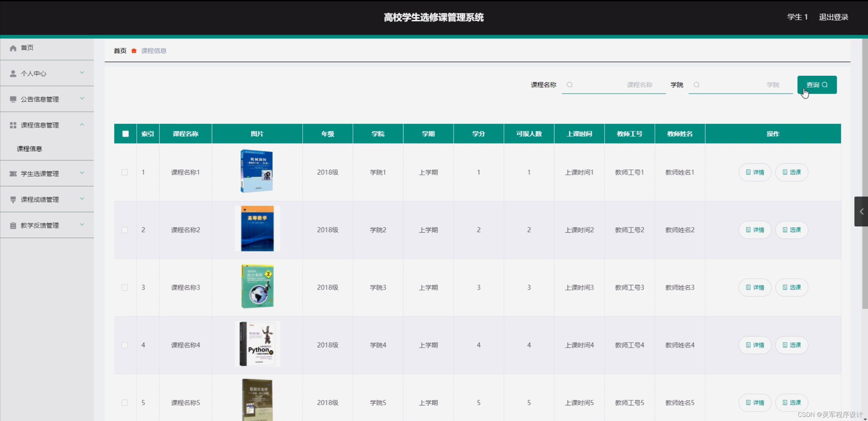Click the home icon in sidebar
The image size is (868, 421).
pos(13,48)
